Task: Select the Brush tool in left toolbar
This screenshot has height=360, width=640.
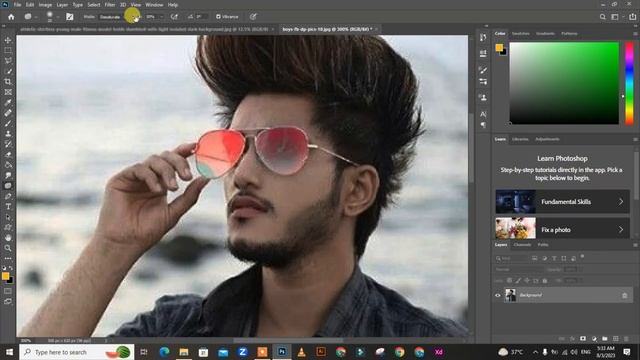Action: point(8,123)
